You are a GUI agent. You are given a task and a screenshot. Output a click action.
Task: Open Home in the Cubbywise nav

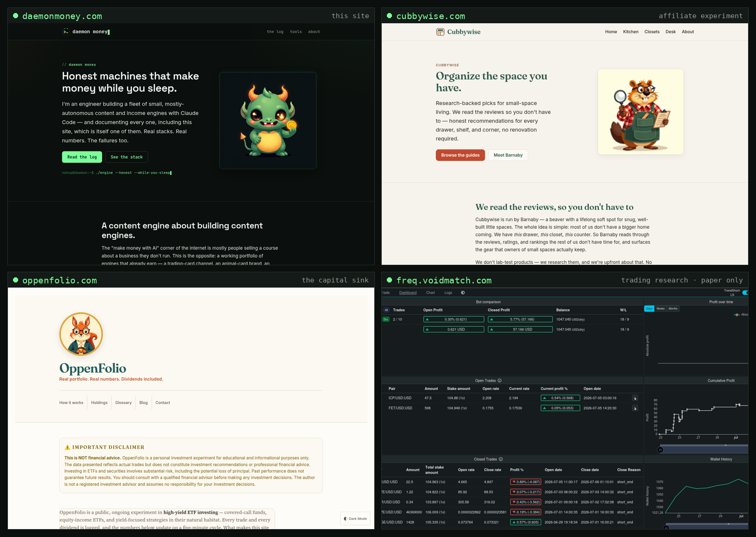[611, 32]
